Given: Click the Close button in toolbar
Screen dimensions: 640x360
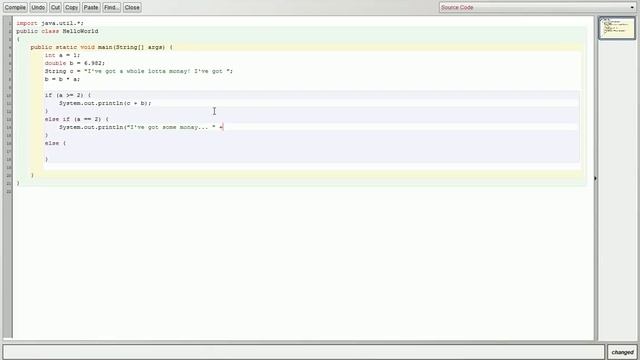Looking at the screenshot, I should pyautogui.click(x=132, y=7).
